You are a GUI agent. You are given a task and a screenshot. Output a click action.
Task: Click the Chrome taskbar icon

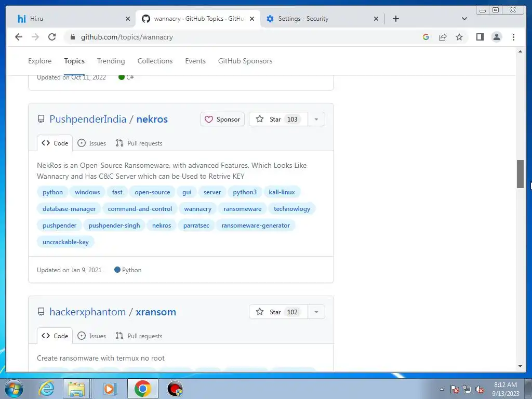tap(142, 389)
